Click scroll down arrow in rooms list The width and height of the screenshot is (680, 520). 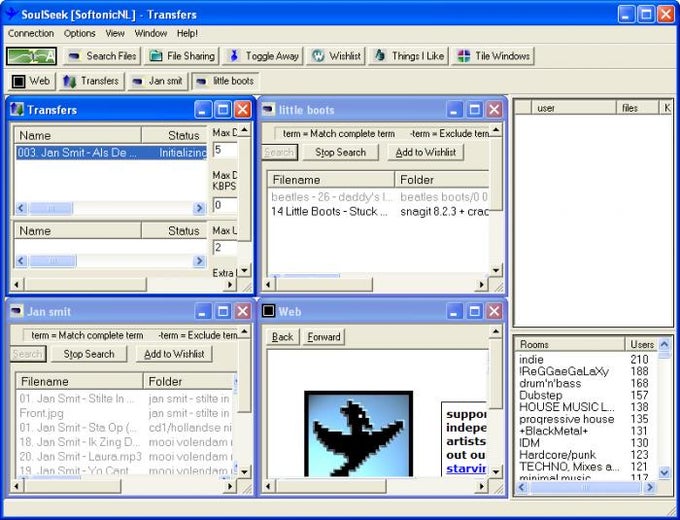(x=664, y=472)
